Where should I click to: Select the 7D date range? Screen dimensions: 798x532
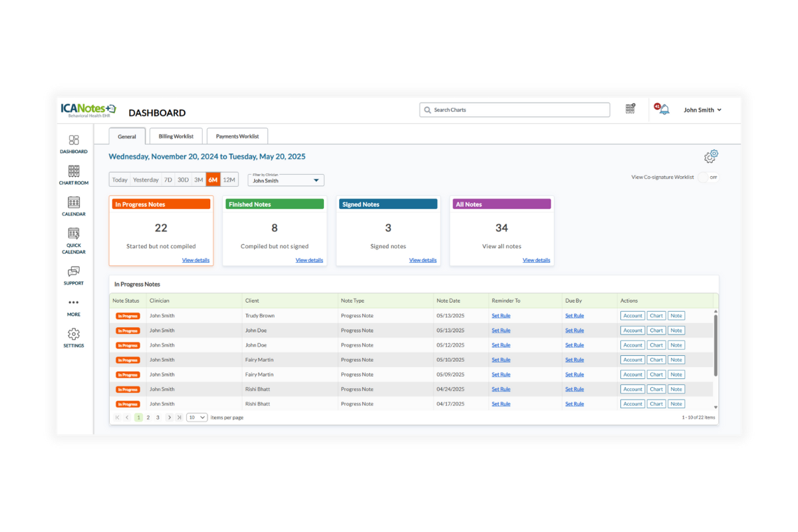pyautogui.click(x=168, y=180)
